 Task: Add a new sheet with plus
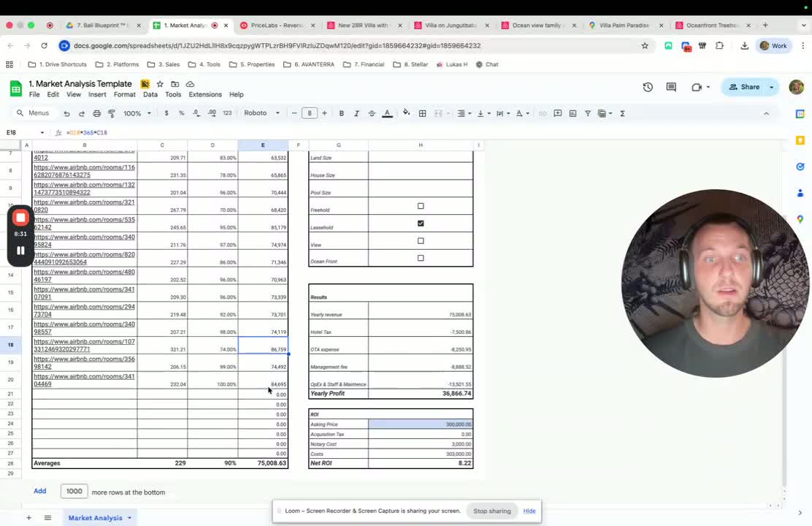pos(29,518)
